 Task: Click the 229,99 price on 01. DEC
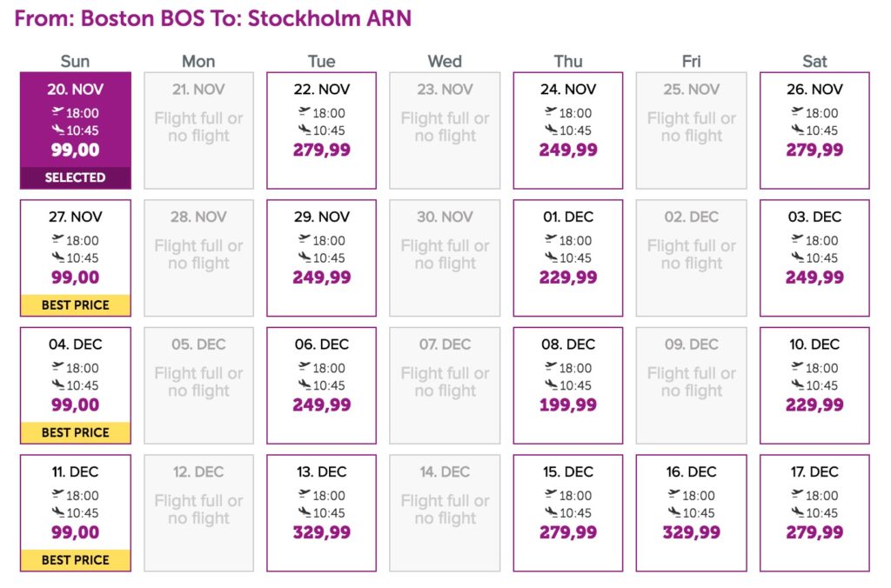568,277
